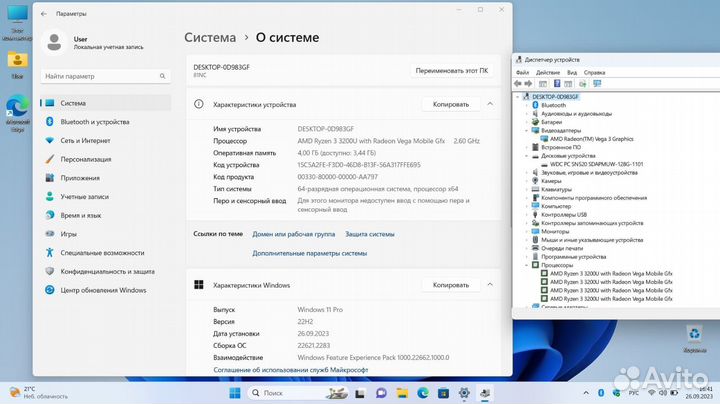This screenshot has height=404, width=720.
Task: Focus the Найти параметр search field
Action: click(106, 76)
